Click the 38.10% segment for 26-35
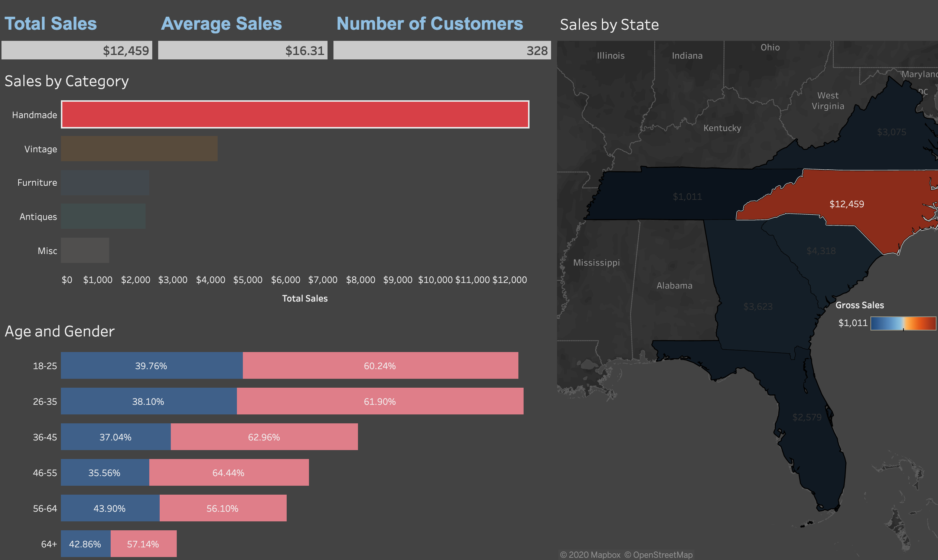Viewport: 938px width, 560px height. (149, 401)
